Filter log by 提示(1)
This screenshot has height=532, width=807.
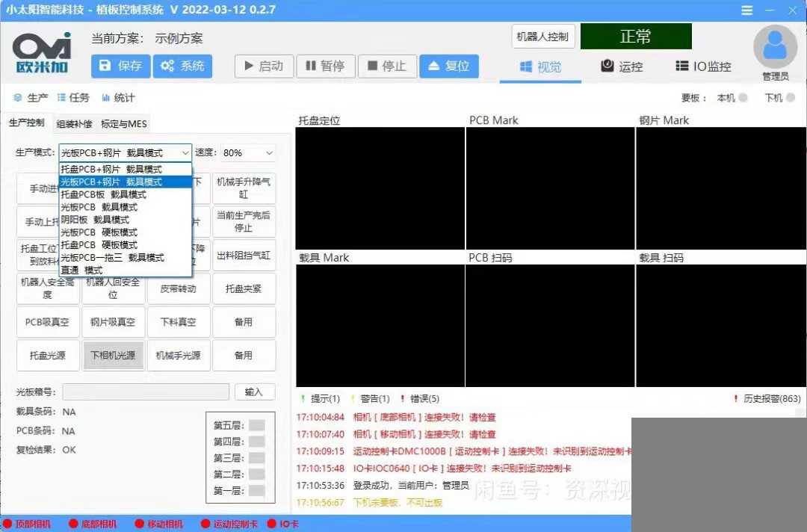pyautogui.click(x=320, y=399)
